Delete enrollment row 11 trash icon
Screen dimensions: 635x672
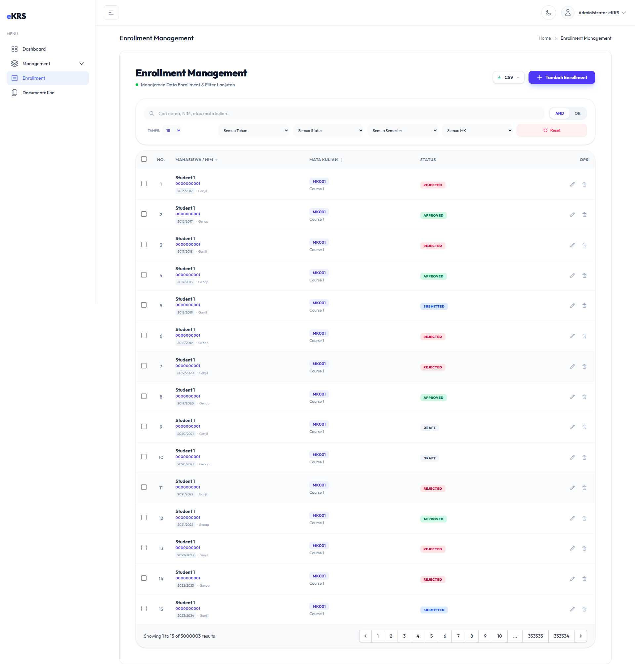[584, 488]
